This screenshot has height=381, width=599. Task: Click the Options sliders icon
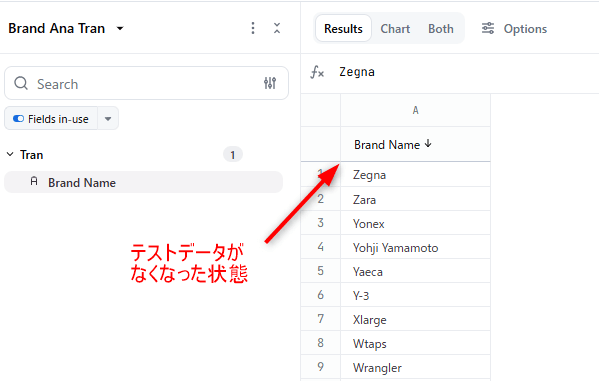point(488,28)
